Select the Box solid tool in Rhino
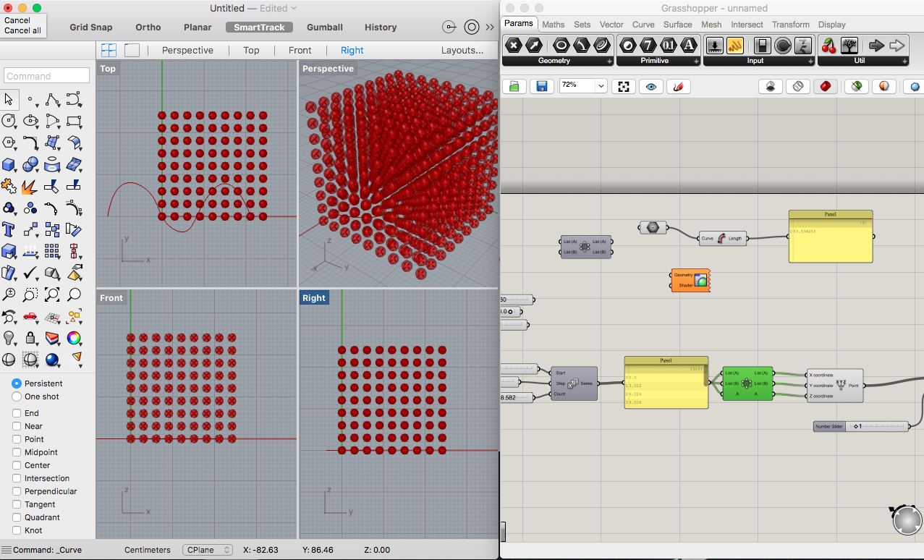Screen dimensions: 924x560 click(9, 164)
